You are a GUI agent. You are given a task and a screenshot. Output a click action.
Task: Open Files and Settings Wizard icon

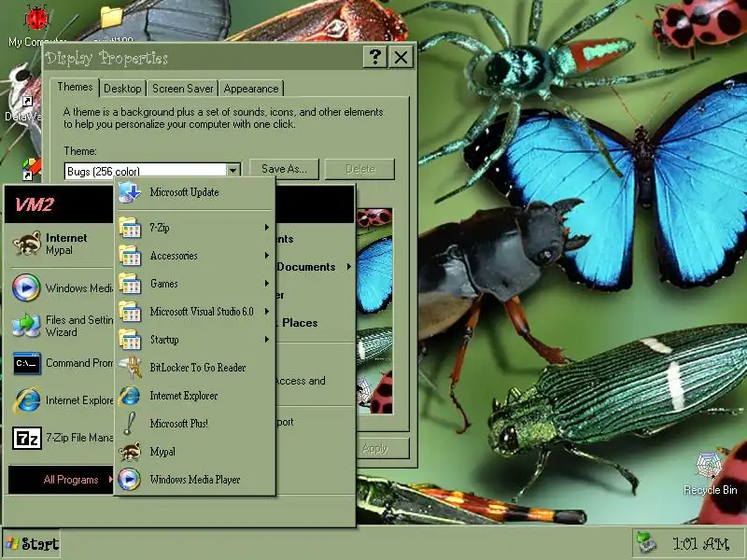pyautogui.click(x=26, y=326)
